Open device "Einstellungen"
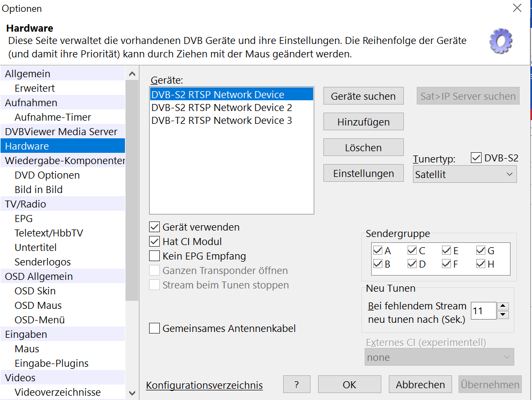 coord(363,173)
